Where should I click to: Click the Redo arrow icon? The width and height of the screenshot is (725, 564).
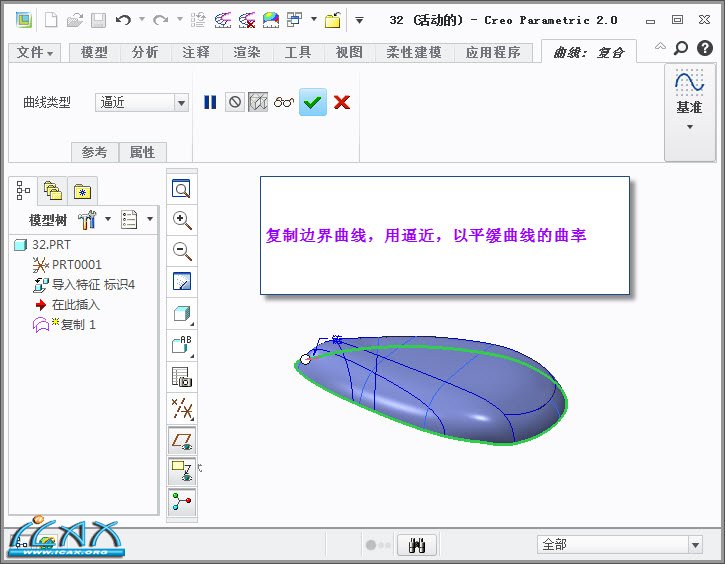tap(160, 20)
